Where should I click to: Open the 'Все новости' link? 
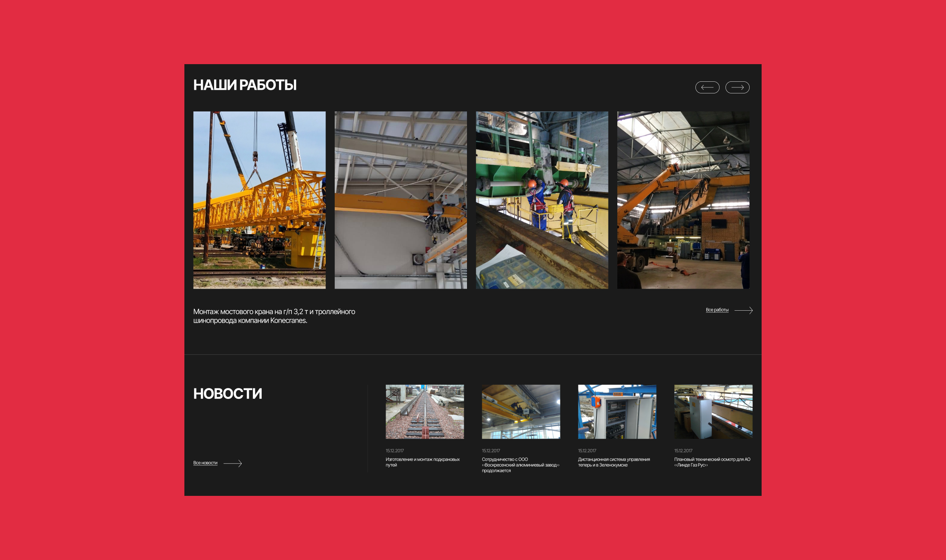click(205, 463)
